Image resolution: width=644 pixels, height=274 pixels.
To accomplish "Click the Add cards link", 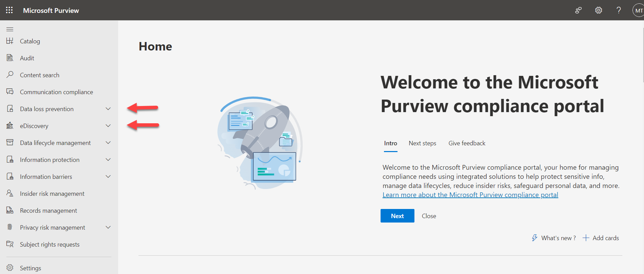I will point(605,238).
